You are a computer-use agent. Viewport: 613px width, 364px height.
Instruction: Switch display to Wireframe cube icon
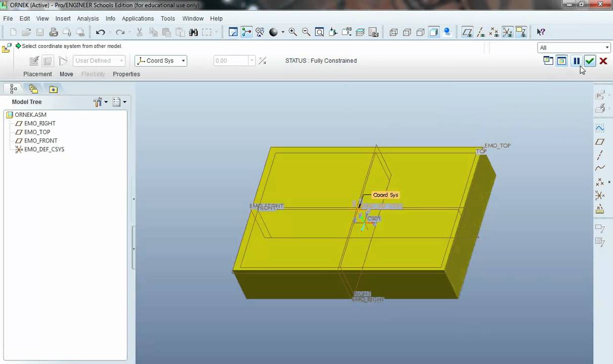coord(393,32)
